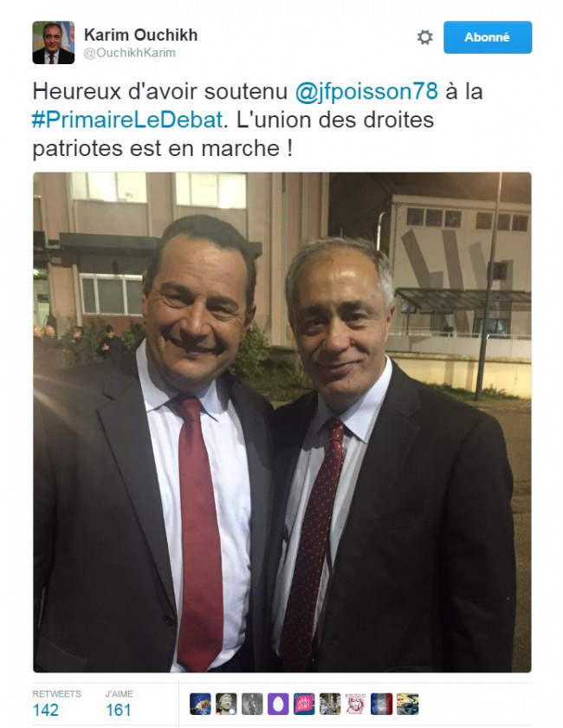The height and width of the screenshot is (728, 563).
Task: Open the blue space avatar liker
Action: click(x=200, y=704)
